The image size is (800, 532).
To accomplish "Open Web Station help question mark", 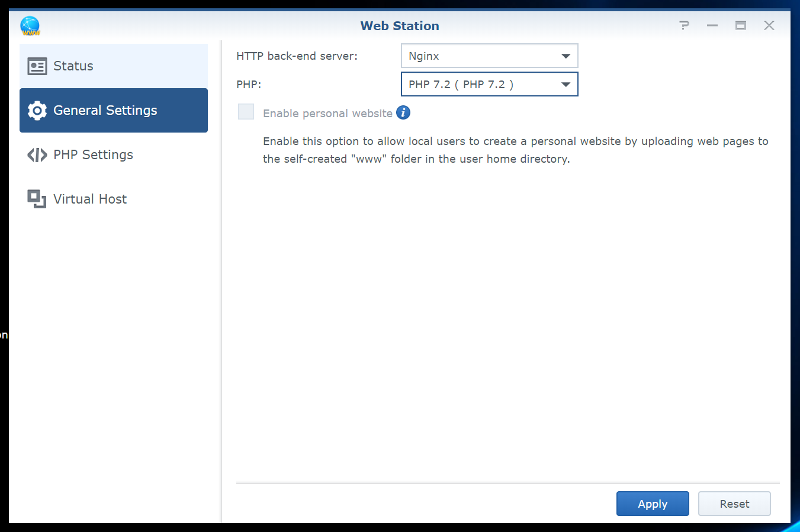I will [x=684, y=25].
